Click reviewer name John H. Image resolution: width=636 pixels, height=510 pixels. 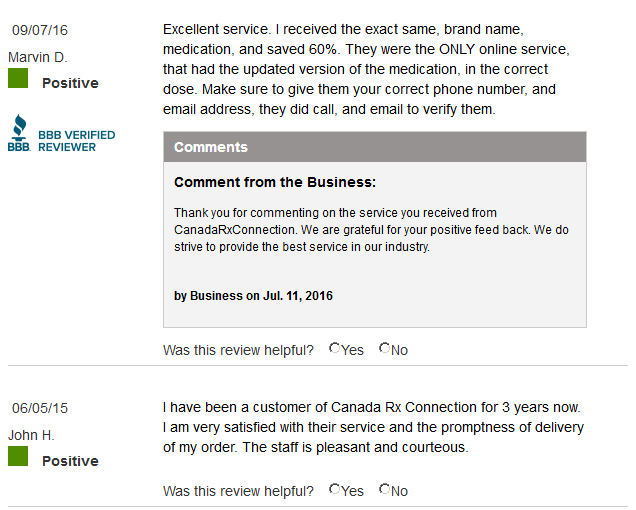pos(31,435)
